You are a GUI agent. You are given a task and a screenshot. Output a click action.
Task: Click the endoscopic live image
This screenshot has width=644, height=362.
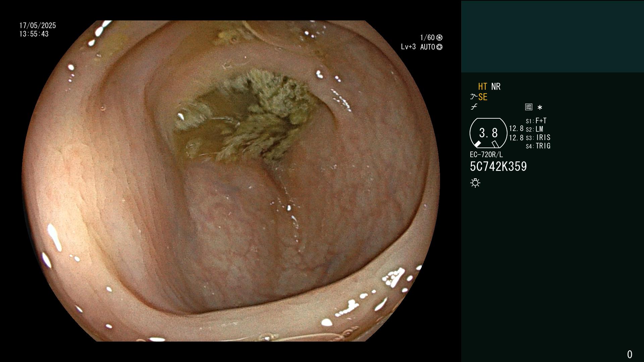point(231,181)
